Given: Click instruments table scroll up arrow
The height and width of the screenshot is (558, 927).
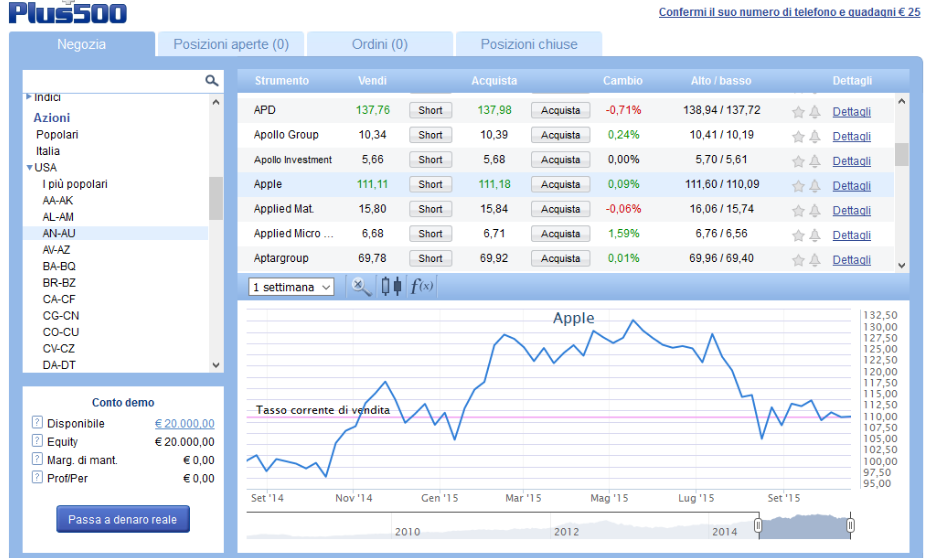Looking at the screenshot, I should tap(902, 102).
